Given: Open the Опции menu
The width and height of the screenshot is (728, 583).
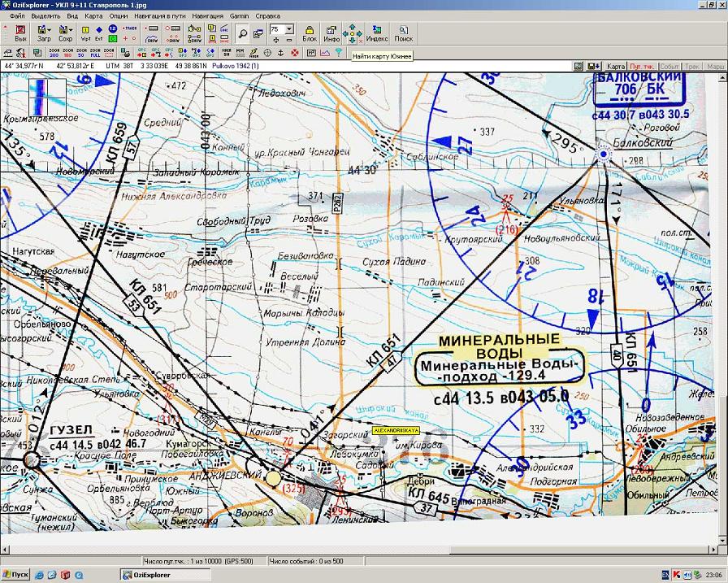Looking at the screenshot, I should 119,15.
